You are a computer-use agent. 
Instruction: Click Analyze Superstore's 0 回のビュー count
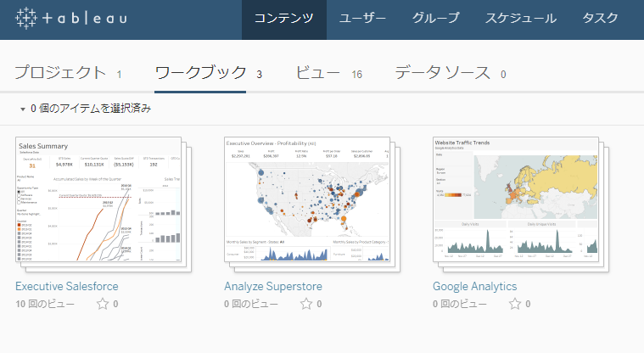click(x=251, y=304)
